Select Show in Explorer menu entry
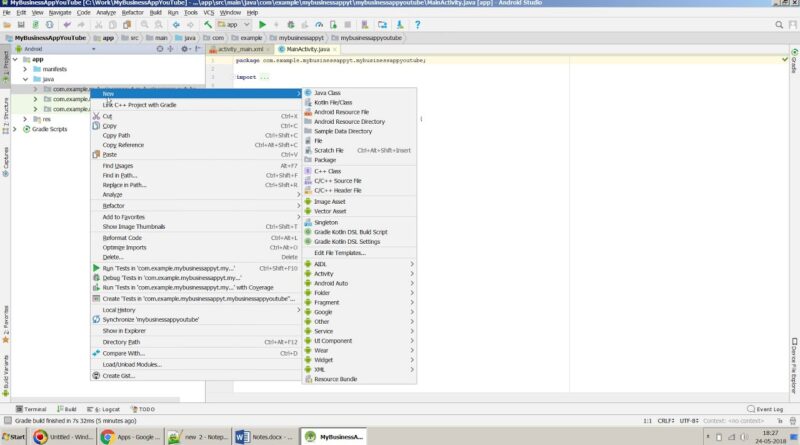Screen dimensions: 800x445 coord(195,331)
